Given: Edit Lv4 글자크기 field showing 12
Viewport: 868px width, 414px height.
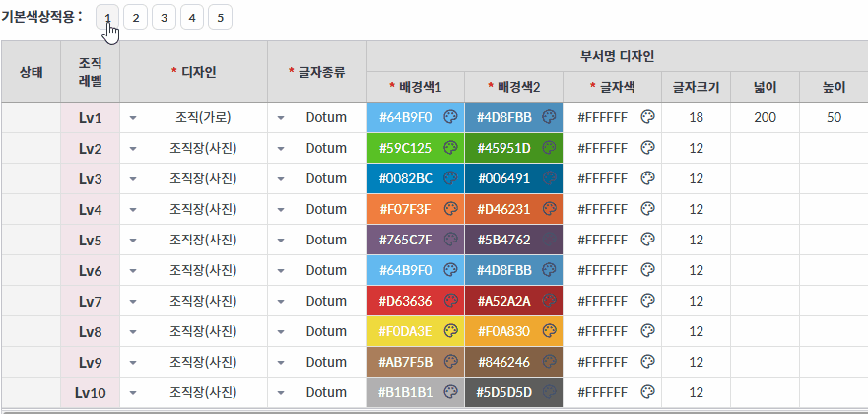Looking at the screenshot, I should click(697, 209).
